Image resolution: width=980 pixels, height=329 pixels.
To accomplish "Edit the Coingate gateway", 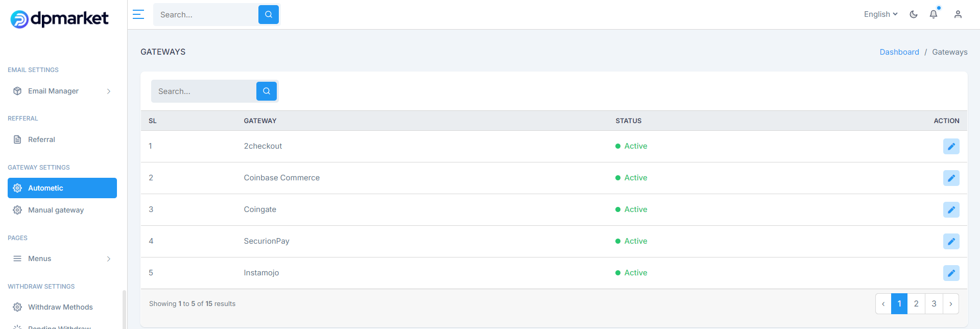I will (951, 209).
